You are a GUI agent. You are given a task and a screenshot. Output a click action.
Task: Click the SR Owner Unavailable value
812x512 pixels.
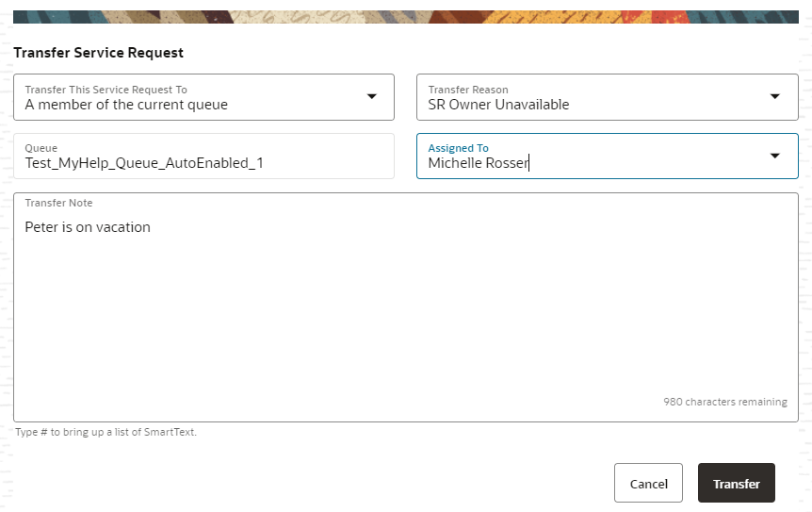coord(498,105)
